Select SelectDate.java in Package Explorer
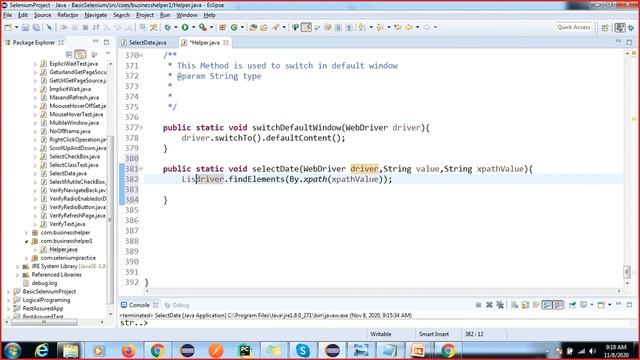This screenshot has width=640, height=360. 68,173
